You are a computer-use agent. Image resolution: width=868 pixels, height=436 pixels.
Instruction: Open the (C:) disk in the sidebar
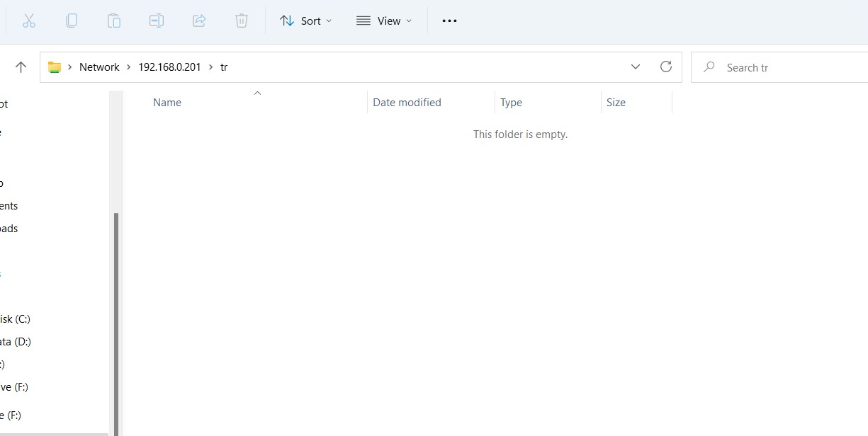point(15,319)
